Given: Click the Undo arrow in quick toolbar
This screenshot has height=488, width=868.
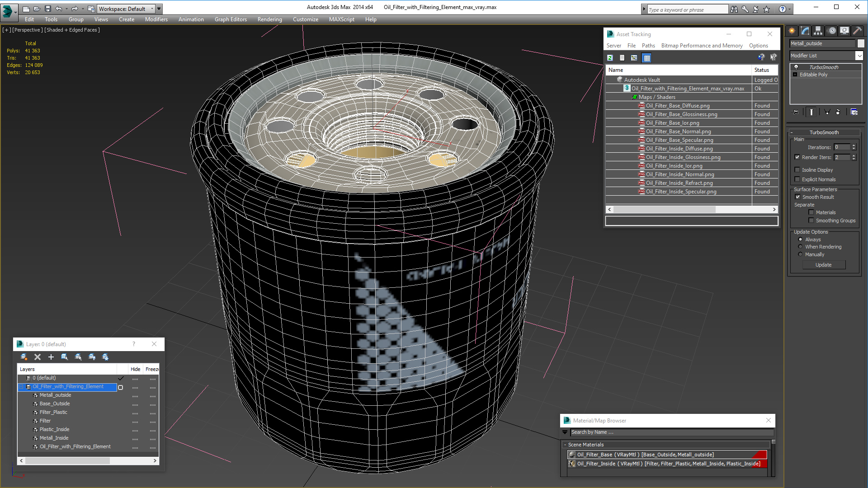Looking at the screenshot, I should tap(59, 9).
